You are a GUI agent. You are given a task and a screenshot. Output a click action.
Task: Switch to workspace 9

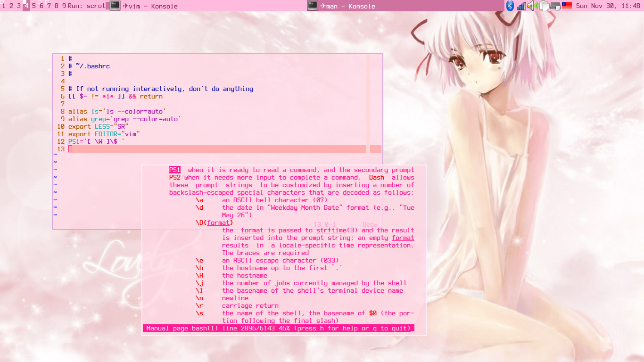[x=64, y=6]
